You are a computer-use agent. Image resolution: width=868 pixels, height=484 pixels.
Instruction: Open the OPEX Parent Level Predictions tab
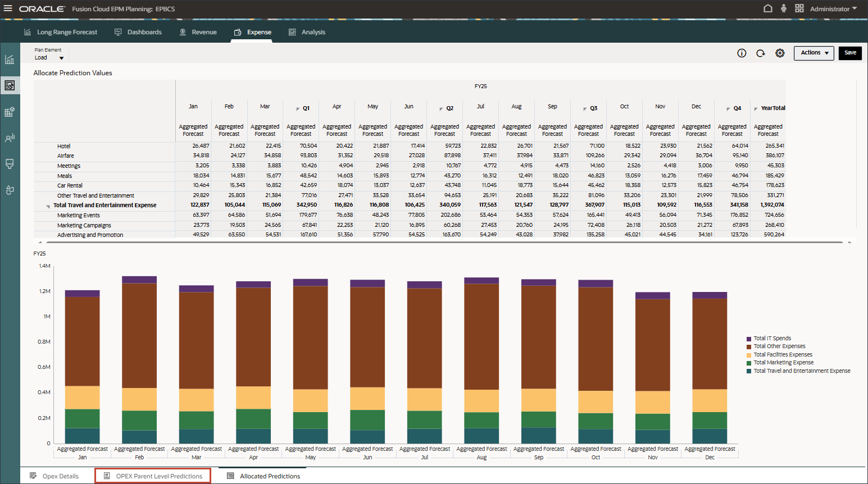(158, 476)
